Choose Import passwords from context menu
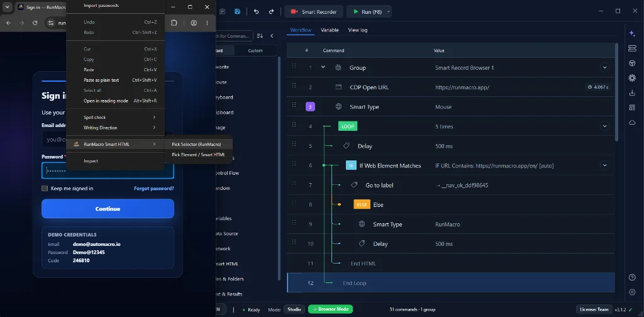 (116, 5)
